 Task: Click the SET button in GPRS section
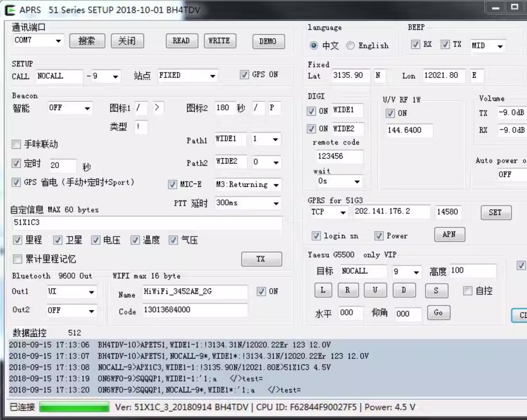(496, 213)
